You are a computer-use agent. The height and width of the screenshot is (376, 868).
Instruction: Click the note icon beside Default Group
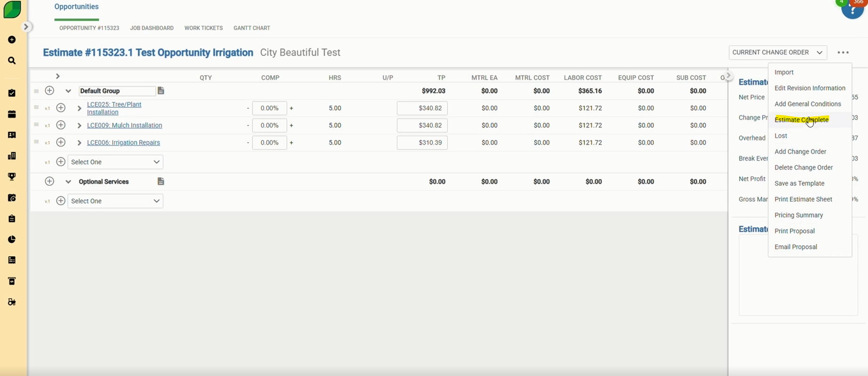coord(161,90)
